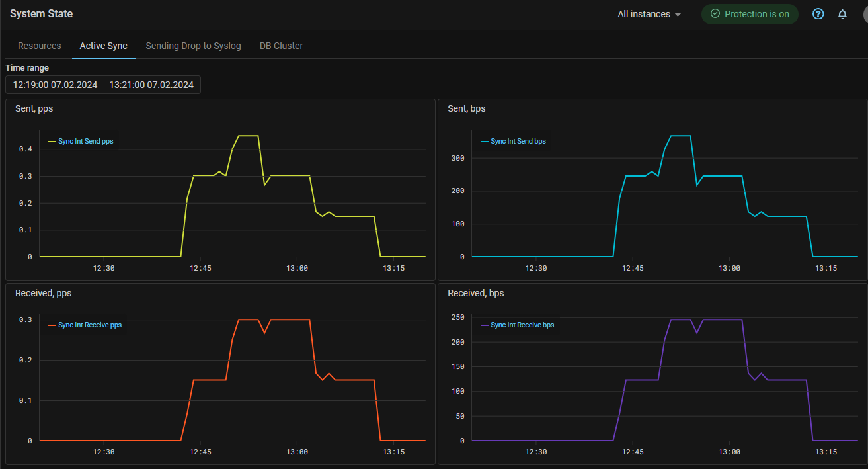Click the arrow next to All instances

[x=678, y=15]
